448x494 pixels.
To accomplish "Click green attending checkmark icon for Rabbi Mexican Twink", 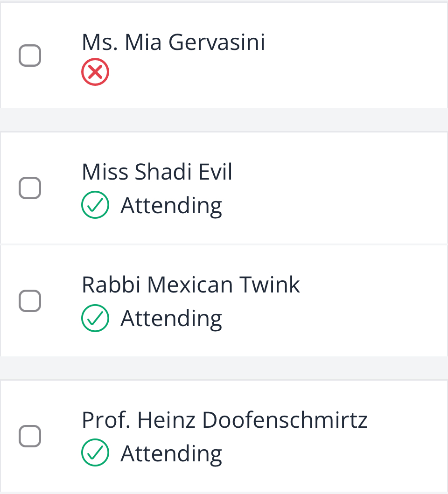I will pyautogui.click(x=95, y=318).
